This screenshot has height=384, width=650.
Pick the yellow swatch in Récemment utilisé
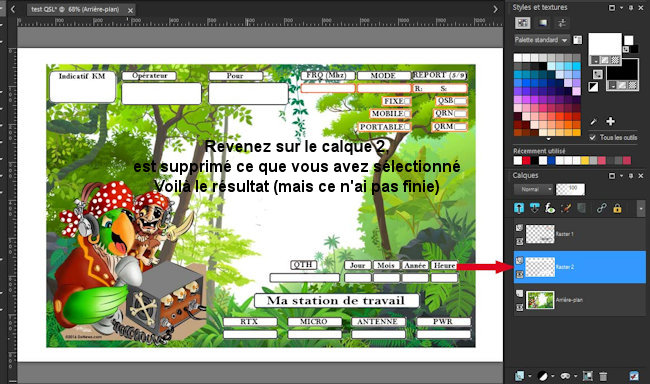[x=585, y=160]
